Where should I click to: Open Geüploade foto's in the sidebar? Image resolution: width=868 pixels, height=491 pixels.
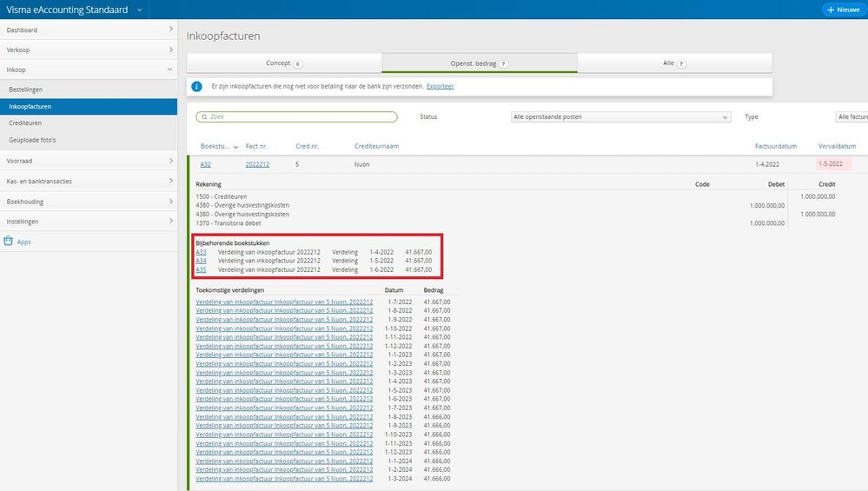click(x=89, y=140)
